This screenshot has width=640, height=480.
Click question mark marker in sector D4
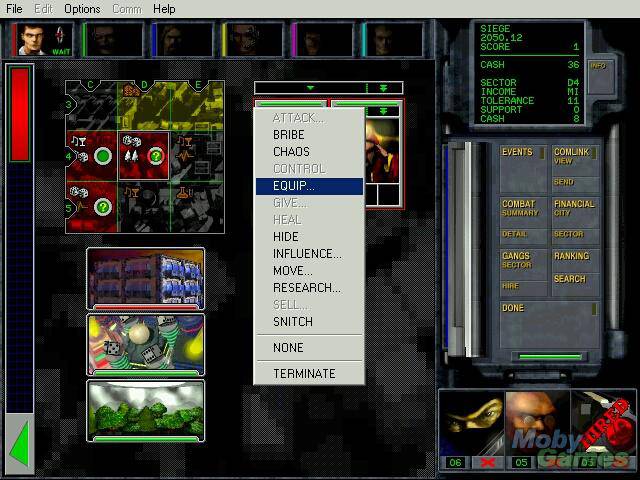click(156, 156)
